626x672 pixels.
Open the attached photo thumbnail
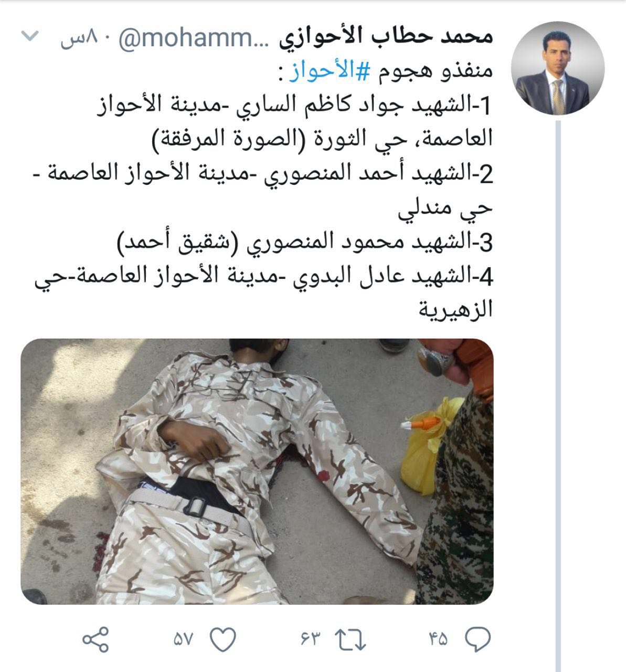point(257,471)
